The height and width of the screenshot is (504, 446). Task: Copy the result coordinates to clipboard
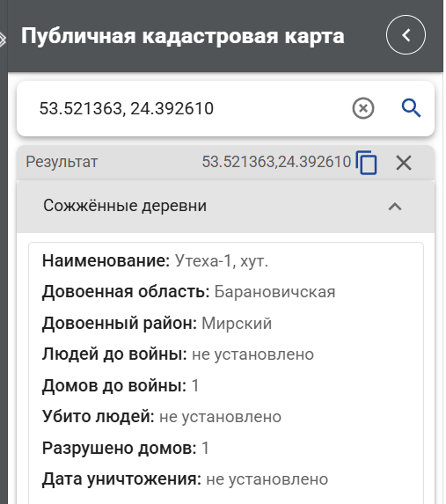click(x=366, y=163)
